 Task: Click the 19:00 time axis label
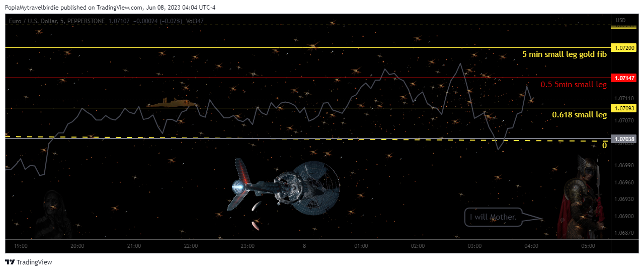pyautogui.click(x=21, y=246)
